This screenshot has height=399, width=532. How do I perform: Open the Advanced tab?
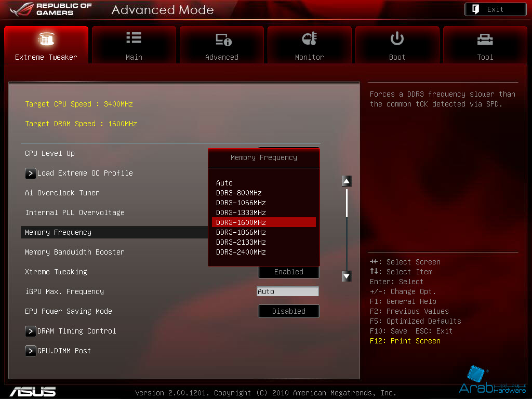pyautogui.click(x=221, y=45)
